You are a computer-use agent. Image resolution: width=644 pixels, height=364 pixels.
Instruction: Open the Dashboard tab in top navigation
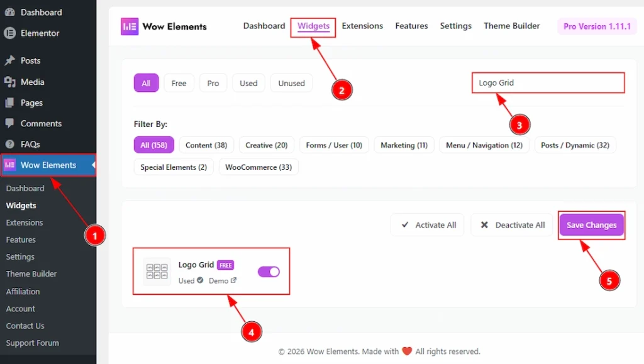click(264, 26)
